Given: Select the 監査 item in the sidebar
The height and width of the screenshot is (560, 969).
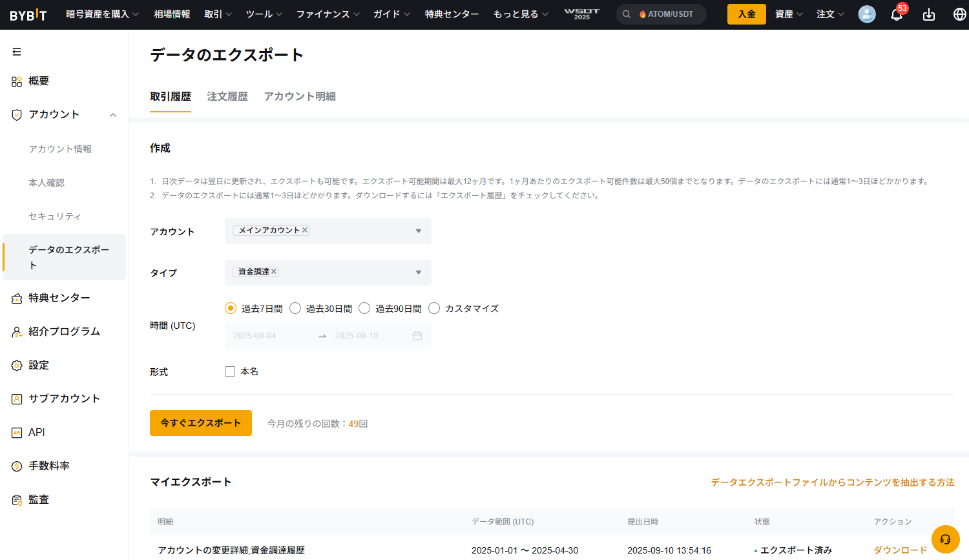Looking at the screenshot, I should click(x=39, y=499).
